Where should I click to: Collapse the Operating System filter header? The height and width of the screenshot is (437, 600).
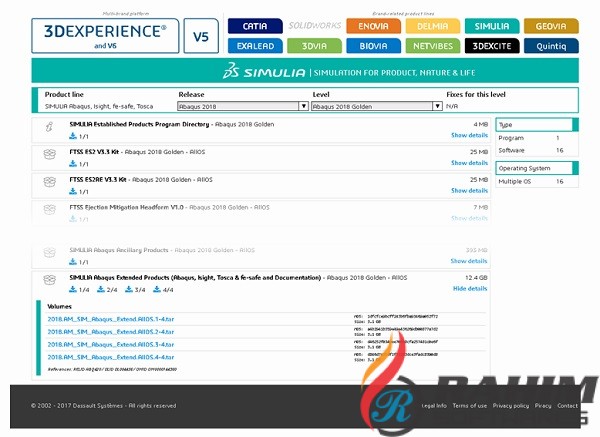(537, 168)
